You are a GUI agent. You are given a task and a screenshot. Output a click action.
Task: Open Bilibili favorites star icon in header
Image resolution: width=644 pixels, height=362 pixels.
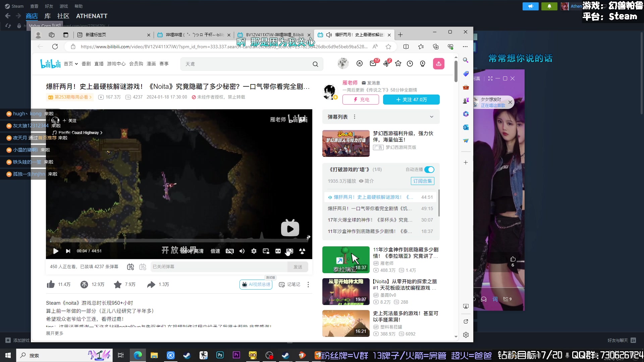click(x=398, y=64)
